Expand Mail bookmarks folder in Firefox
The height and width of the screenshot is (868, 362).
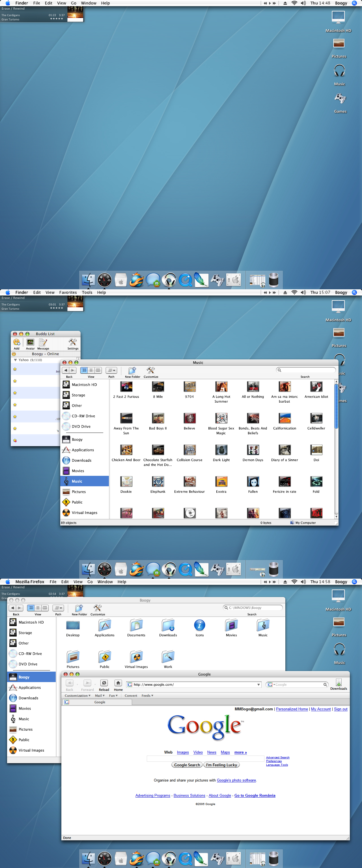(x=100, y=695)
